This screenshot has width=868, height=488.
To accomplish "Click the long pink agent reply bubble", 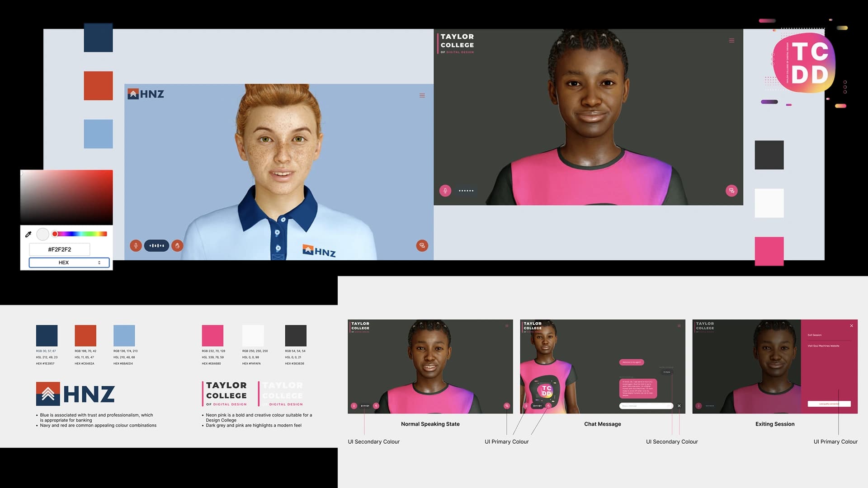I will [x=638, y=389].
